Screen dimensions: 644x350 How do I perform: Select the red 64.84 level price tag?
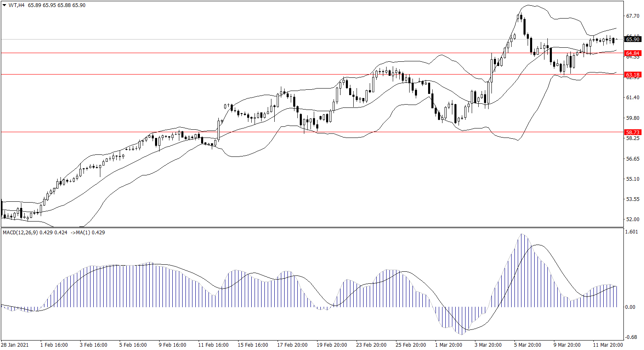[632, 54]
